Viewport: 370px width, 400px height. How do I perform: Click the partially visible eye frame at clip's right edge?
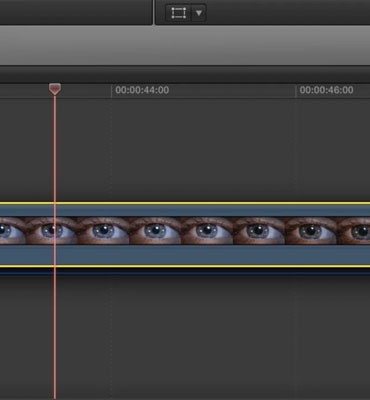tap(353, 231)
